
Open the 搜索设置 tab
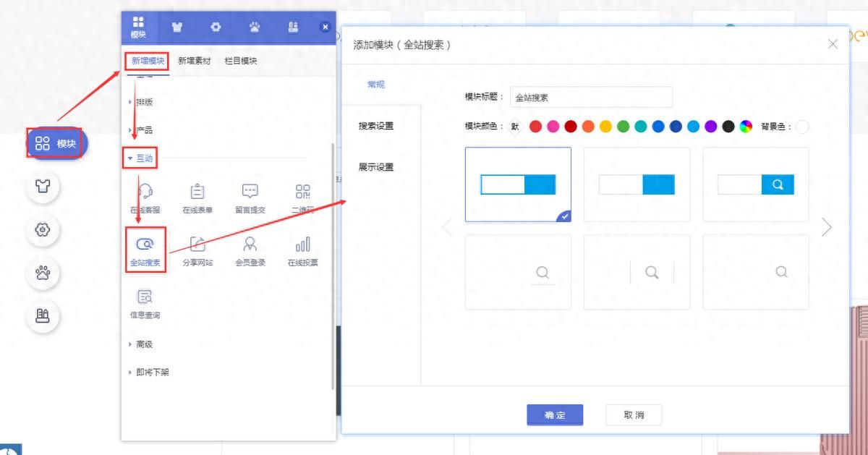pos(376,126)
